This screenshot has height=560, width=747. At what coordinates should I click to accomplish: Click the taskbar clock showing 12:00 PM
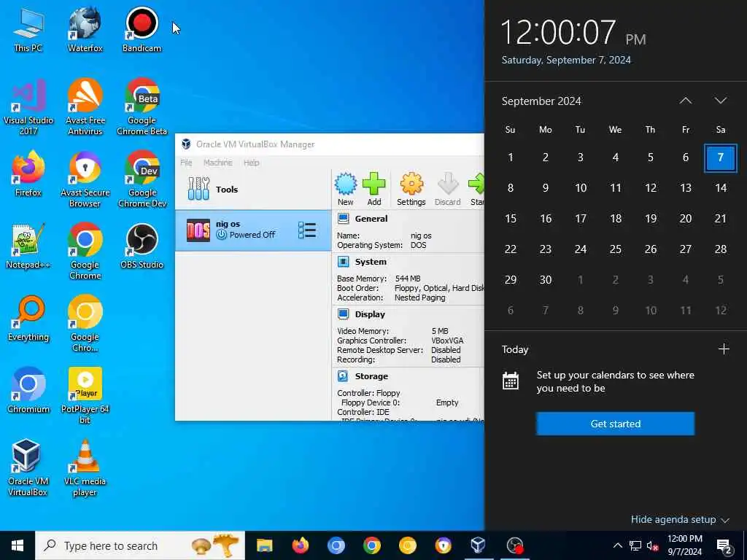coord(684,545)
